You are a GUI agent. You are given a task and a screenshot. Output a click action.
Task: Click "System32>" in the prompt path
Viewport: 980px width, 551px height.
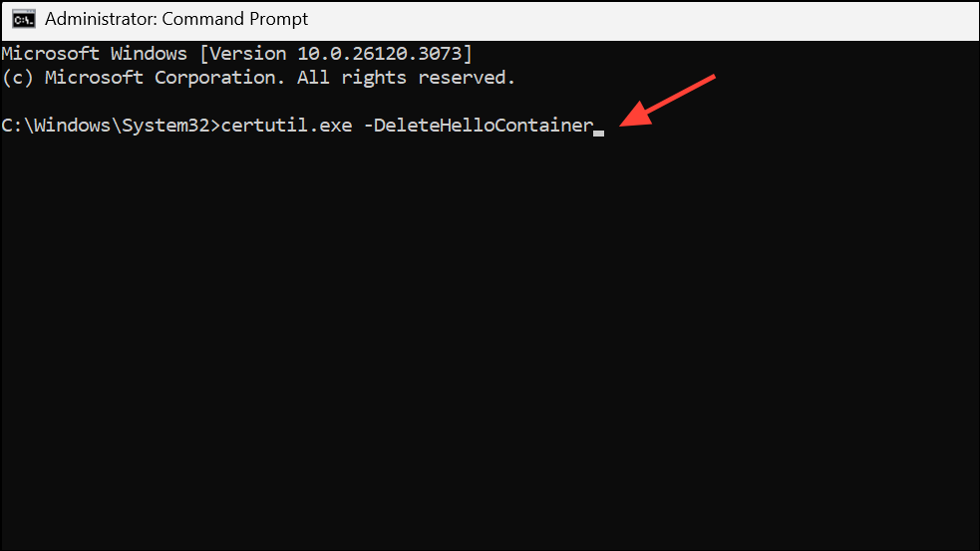point(170,126)
